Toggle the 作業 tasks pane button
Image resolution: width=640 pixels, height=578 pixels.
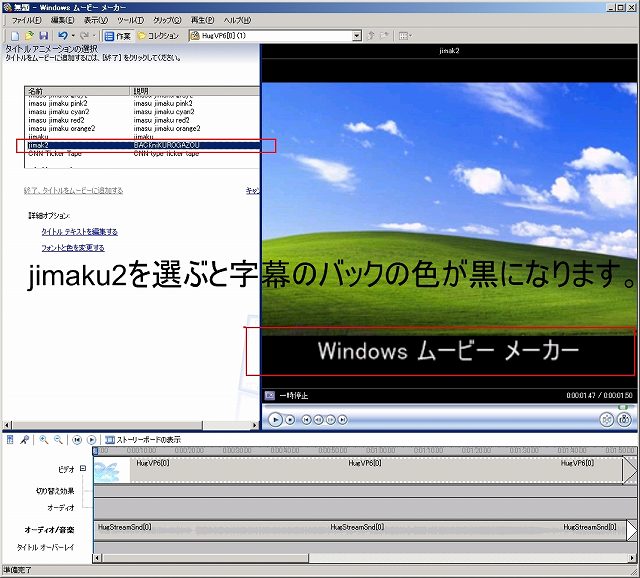click(118, 36)
